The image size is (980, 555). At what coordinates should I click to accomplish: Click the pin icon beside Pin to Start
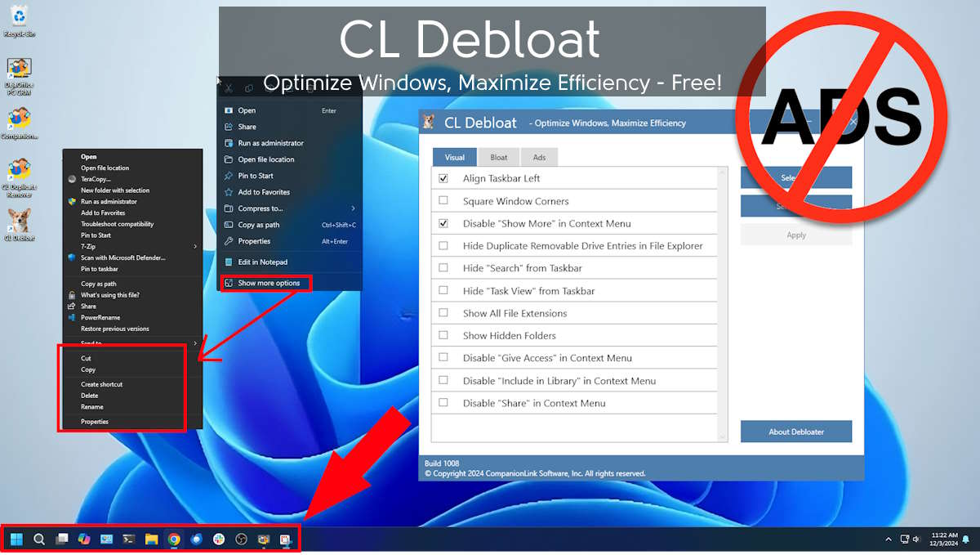pyautogui.click(x=229, y=176)
